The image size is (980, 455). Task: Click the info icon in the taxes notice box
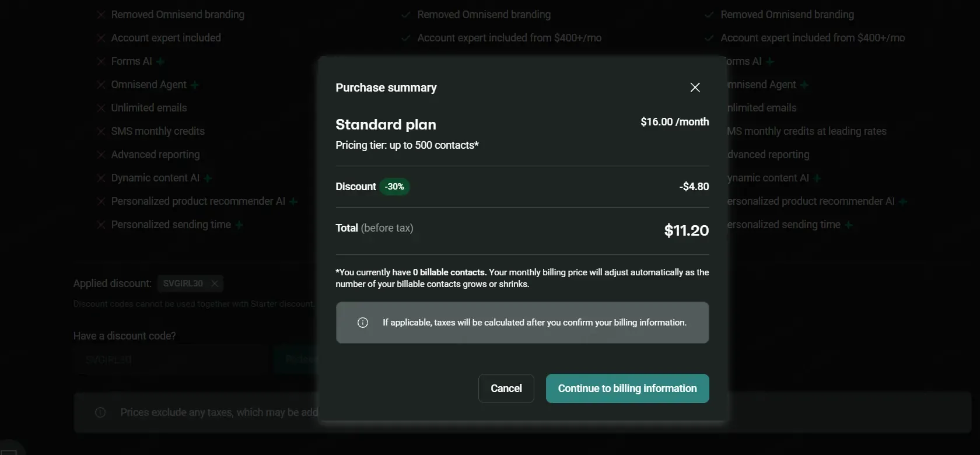363,323
